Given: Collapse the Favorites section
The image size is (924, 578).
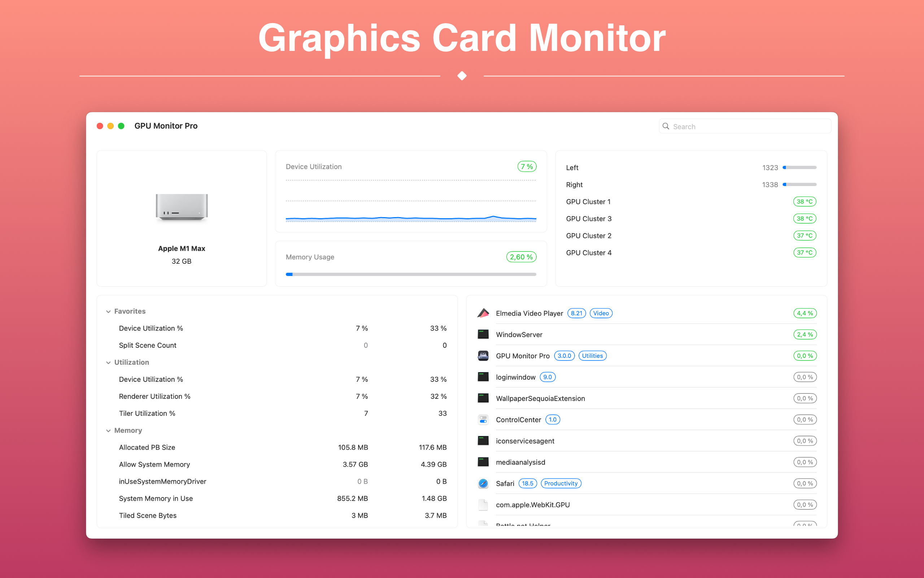Looking at the screenshot, I should point(108,311).
